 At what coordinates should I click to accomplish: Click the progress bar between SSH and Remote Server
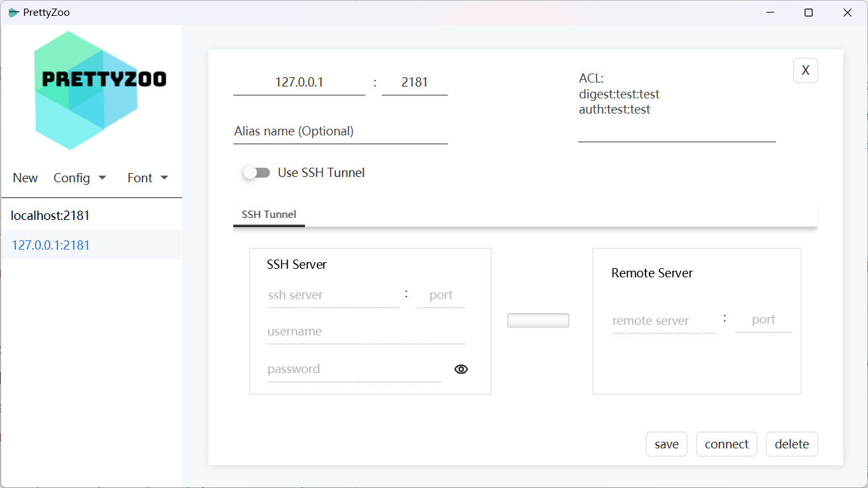[x=538, y=321]
